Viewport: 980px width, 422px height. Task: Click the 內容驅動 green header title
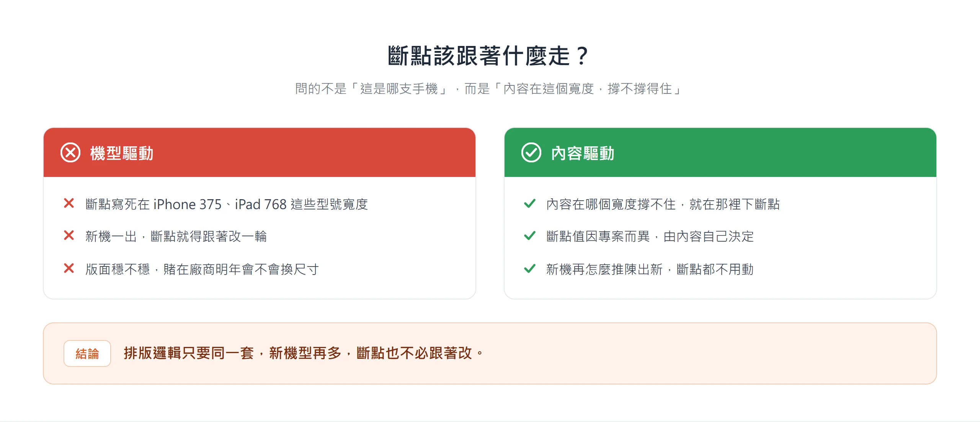click(583, 153)
